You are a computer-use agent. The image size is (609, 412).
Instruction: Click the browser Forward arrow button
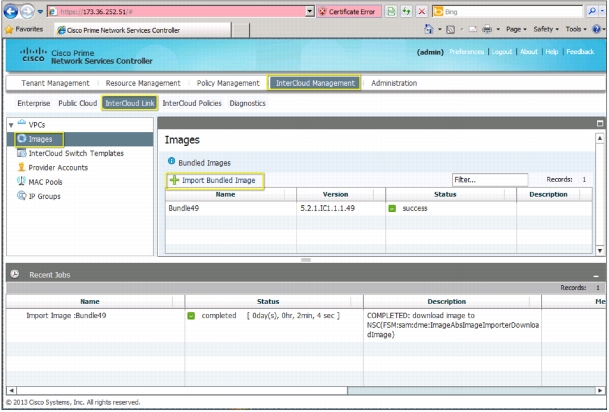click(27, 12)
